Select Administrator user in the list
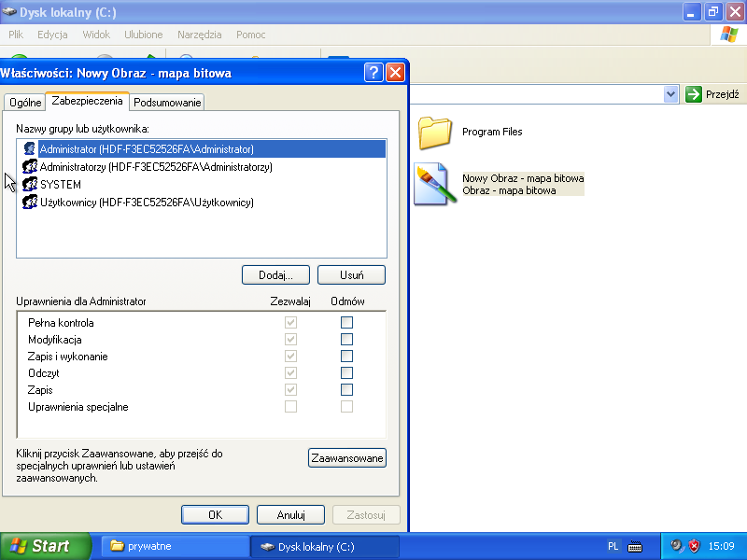 tap(146, 148)
